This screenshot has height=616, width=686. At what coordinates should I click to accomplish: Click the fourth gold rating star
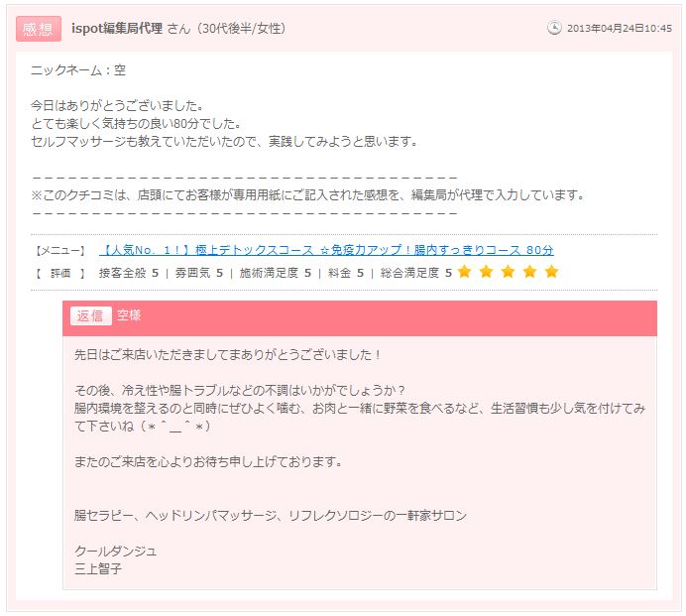(x=529, y=272)
